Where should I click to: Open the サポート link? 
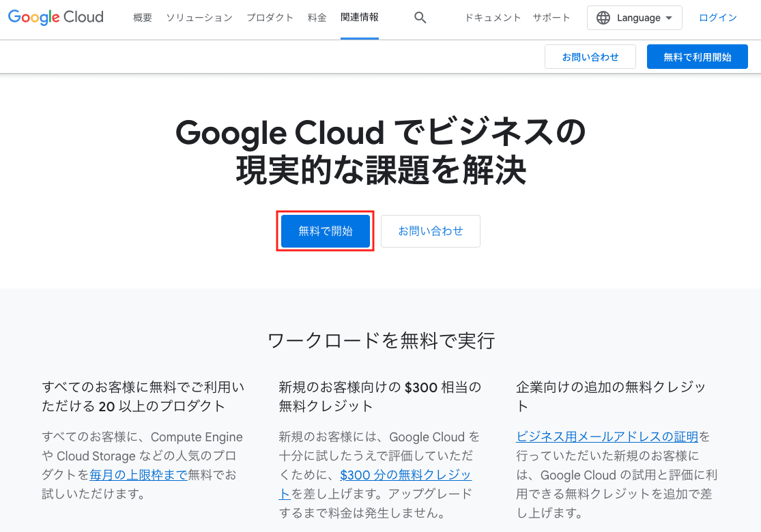(551, 18)
